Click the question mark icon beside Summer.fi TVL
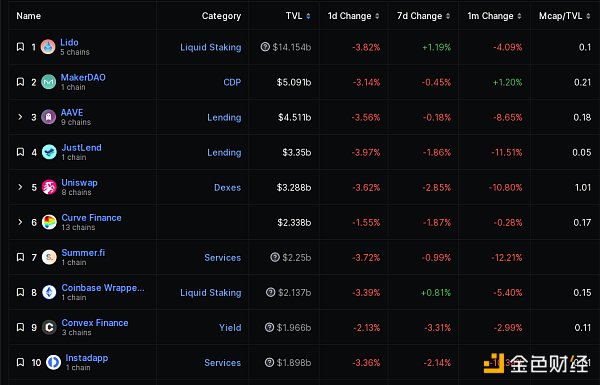The image size is (600, 385). pyautogui.click(x=275, y=257)
